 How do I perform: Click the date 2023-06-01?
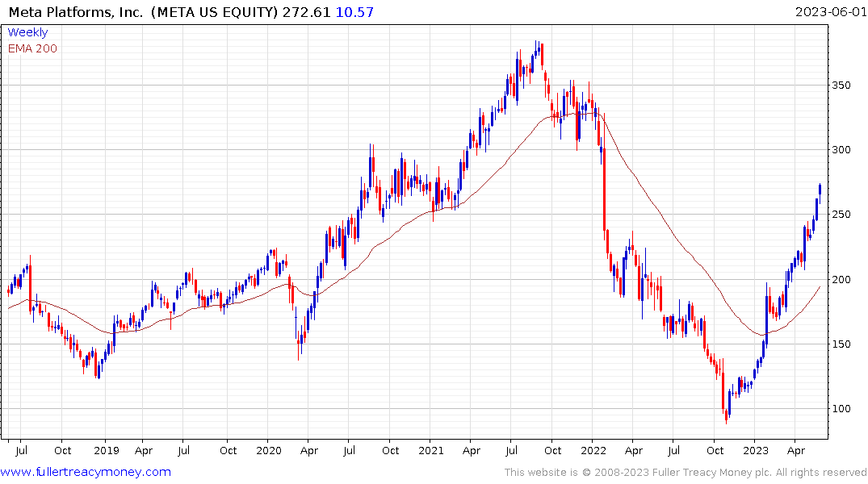[x=831, y=11]
